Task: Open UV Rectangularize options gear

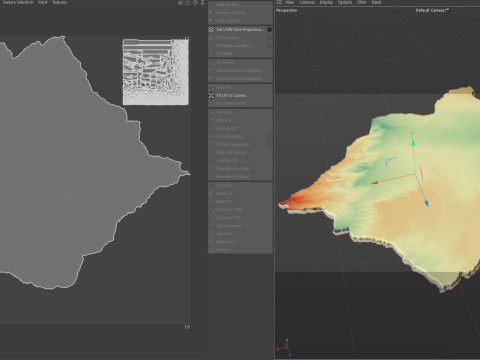Action: (x=269, y=144)
